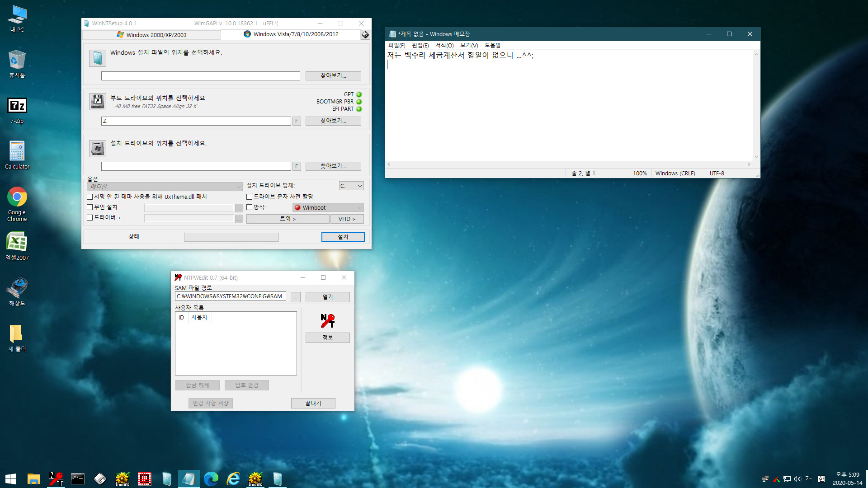Image resolution: width=868 pixels, height=488 pixels.
Task: Click the 끝내기 exit button in NTPWEdit
Action: pos(313,403)
